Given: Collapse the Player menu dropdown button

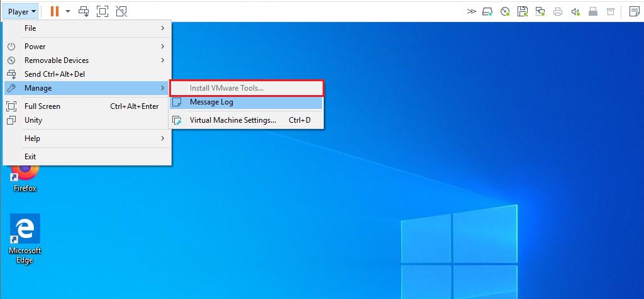Looking at the screenshot, I should click(x=21, y=11).
